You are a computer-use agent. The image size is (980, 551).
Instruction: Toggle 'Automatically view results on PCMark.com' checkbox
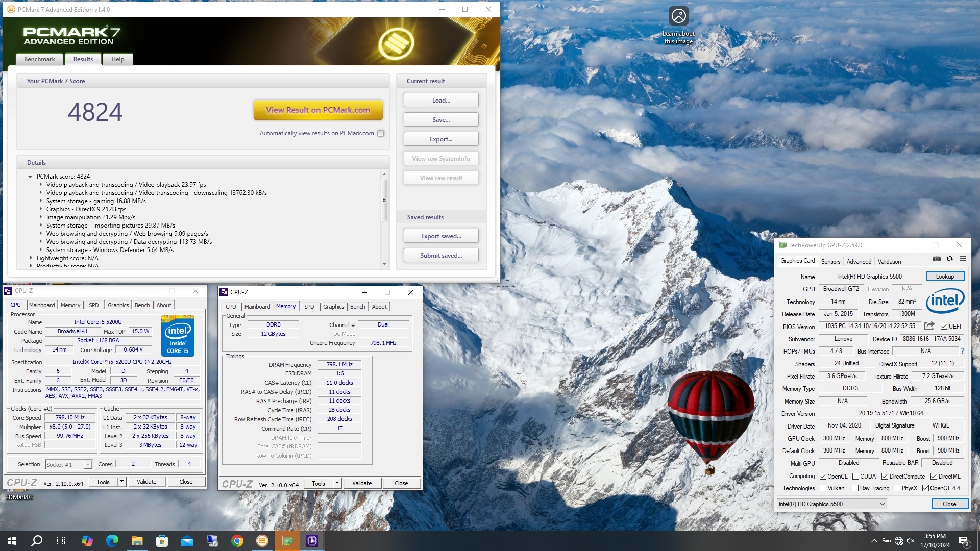coord(380,133)
